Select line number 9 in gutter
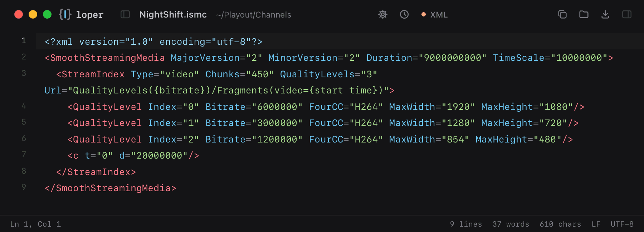This screenshot has width=644, height=232. (24, 187)
